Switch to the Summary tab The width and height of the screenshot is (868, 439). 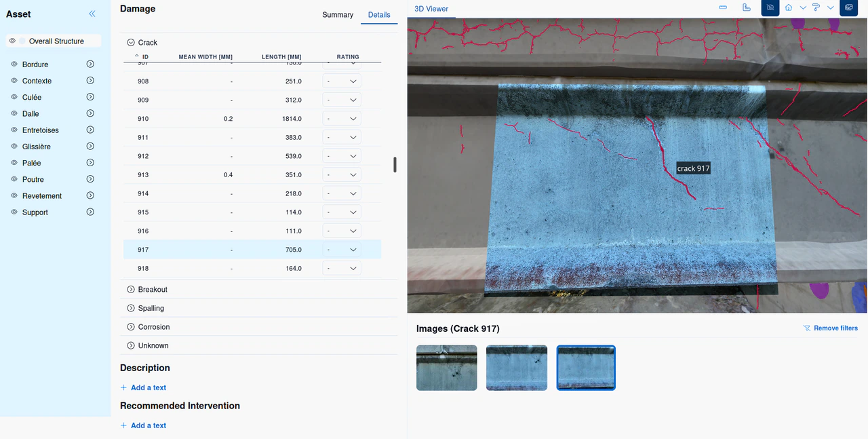point(338,15)
